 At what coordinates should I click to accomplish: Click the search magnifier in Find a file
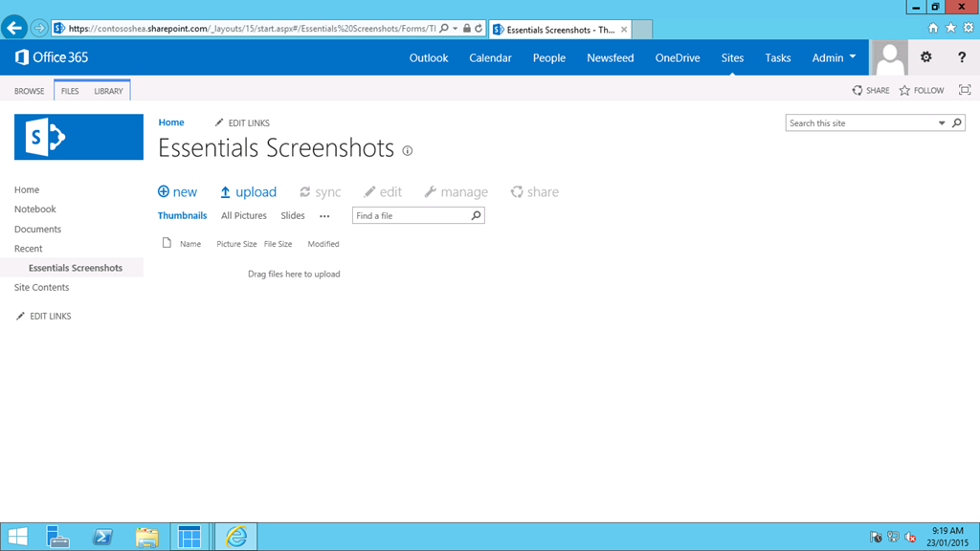pos(476,216)
